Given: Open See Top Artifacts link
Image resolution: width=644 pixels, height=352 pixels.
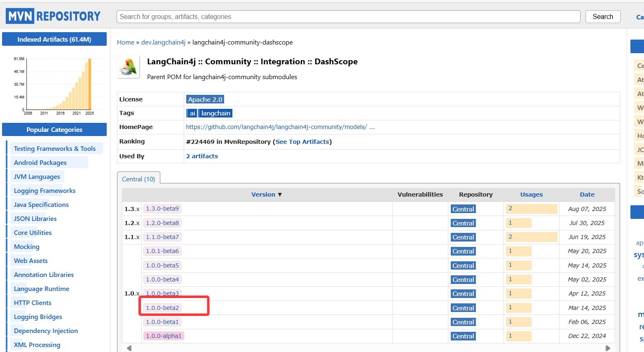Looking at the screenshot, I should (x=302, y=142).
